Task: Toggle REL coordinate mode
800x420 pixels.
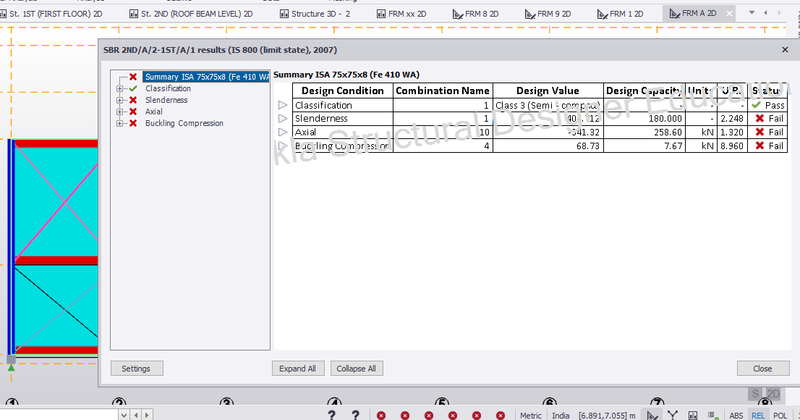Action: coord(758,415)
